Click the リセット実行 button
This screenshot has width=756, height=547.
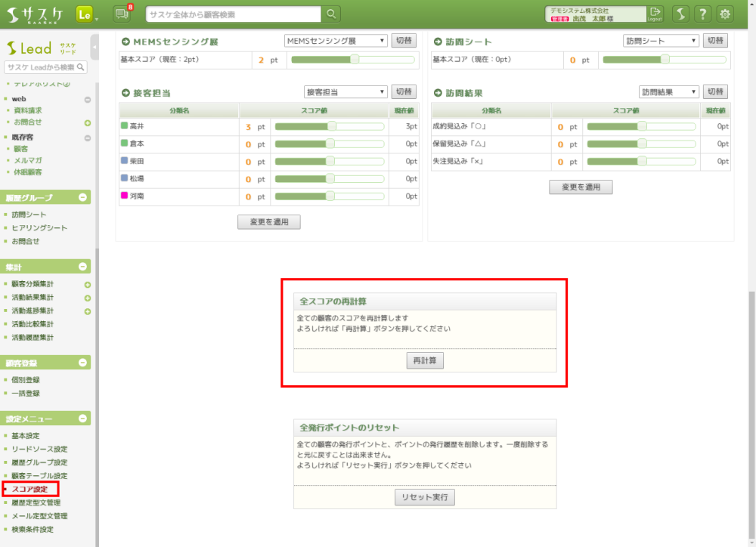(x=425, y=497)
